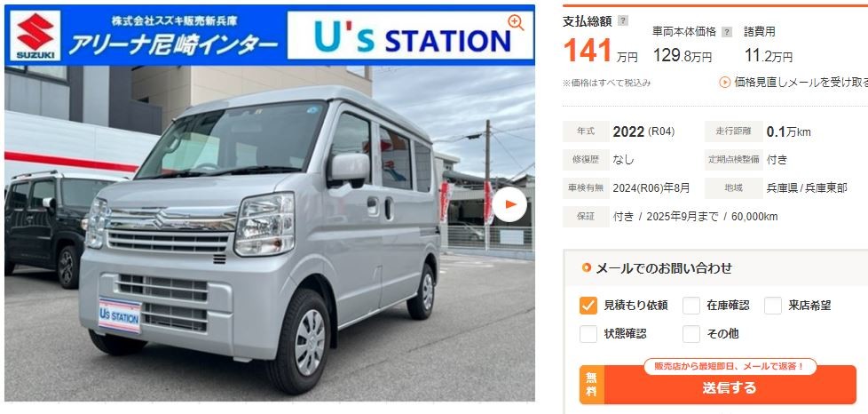Viewport: 868px width, 414px height.
Task: Uncheck the 見積もり依頼 checkbox
Action: coord(588,306)
